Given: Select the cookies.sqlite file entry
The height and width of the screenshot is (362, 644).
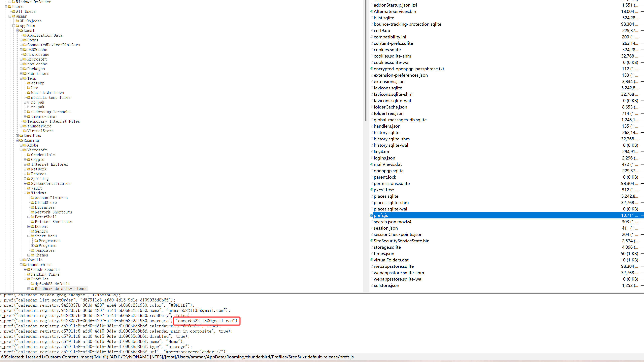Looking at the screenshot, I should pyautogui.click(x=387, y=50).
